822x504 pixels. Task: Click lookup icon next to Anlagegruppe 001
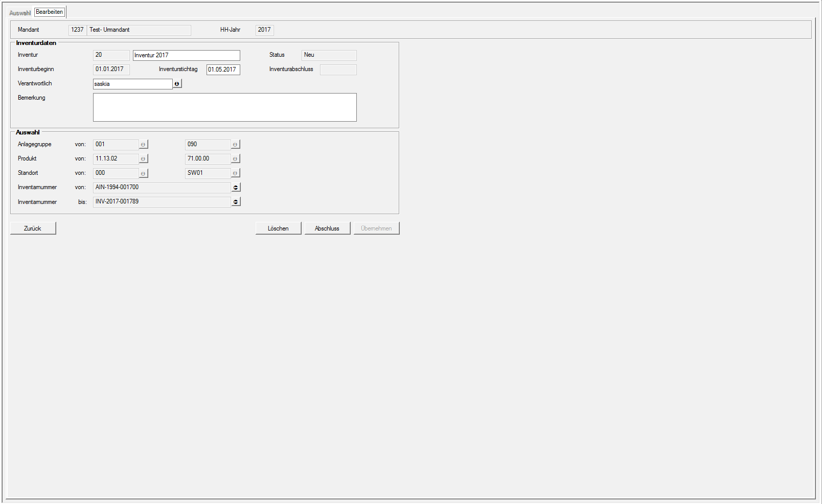[x=143, y=145]
